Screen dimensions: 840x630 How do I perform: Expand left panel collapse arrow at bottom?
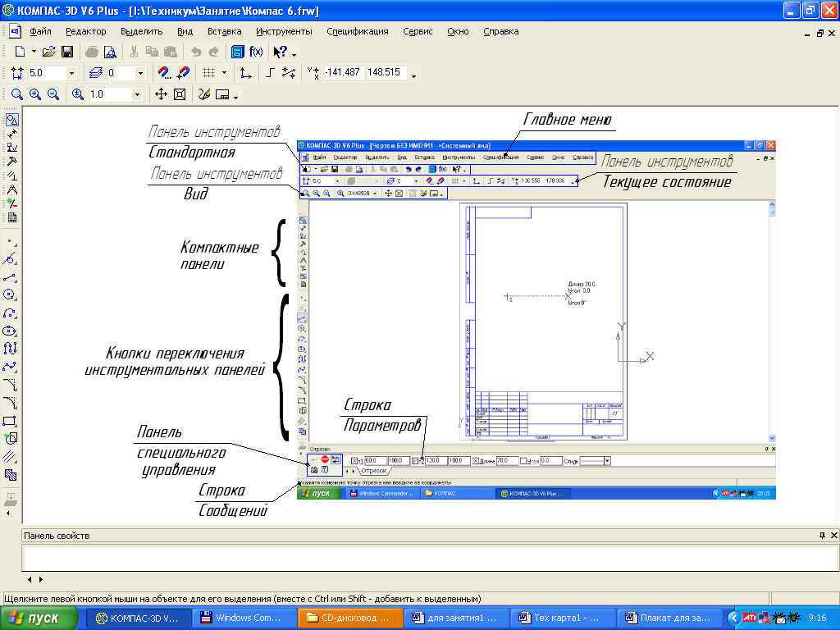pyautogui.click(x=7, y=514)
